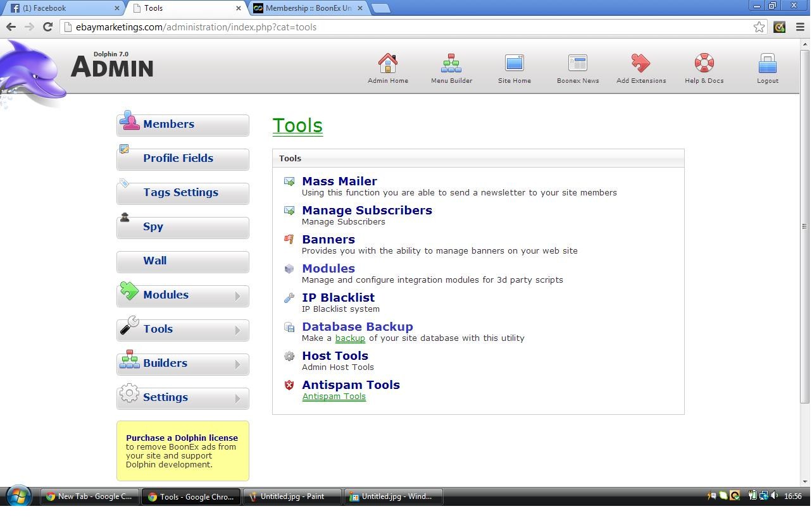Open Help & Docs lifebuoy icon
This screenshot has height=523, width=812.
click(704, 63)
